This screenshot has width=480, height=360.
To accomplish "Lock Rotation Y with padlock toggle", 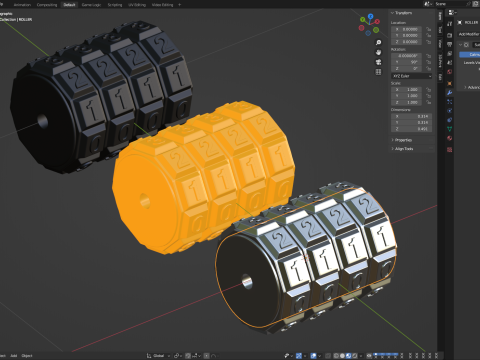I will [x=428, y=62].
